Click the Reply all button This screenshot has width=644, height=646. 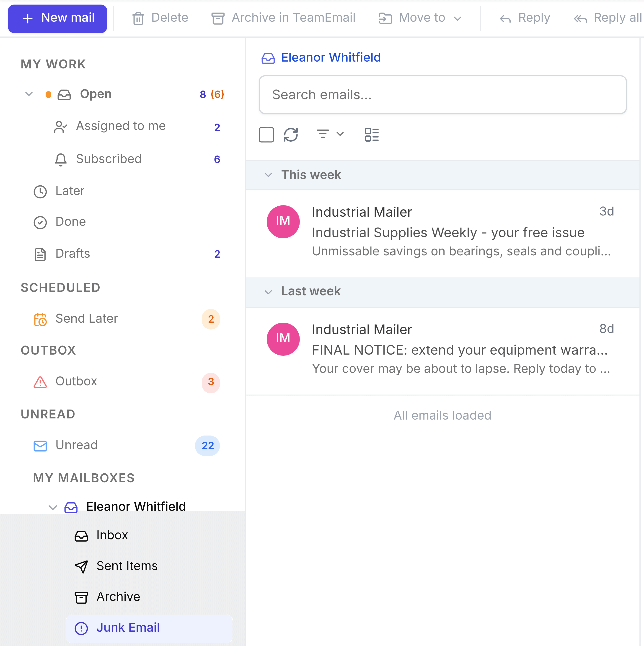tap(608, 18)
